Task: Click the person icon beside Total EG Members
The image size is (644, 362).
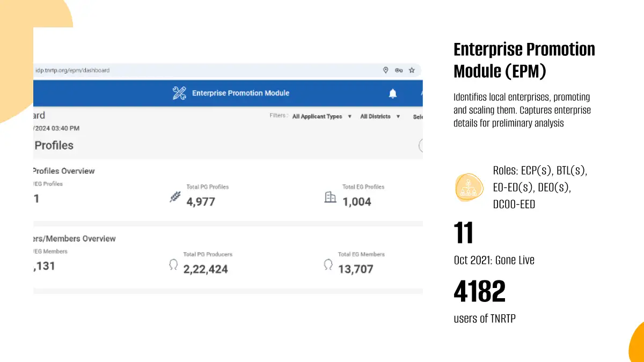Action: (328, 264)
